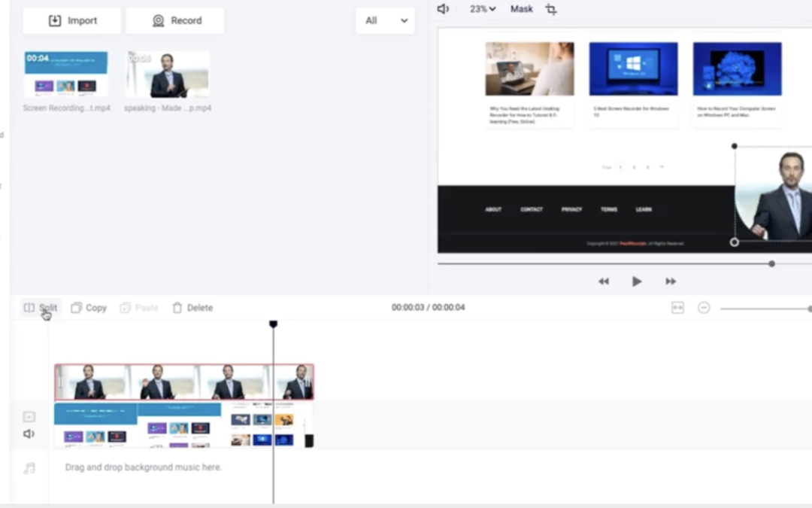812x508 pixels.
Task: Start a screen Record session
Action: click(174, 20)
